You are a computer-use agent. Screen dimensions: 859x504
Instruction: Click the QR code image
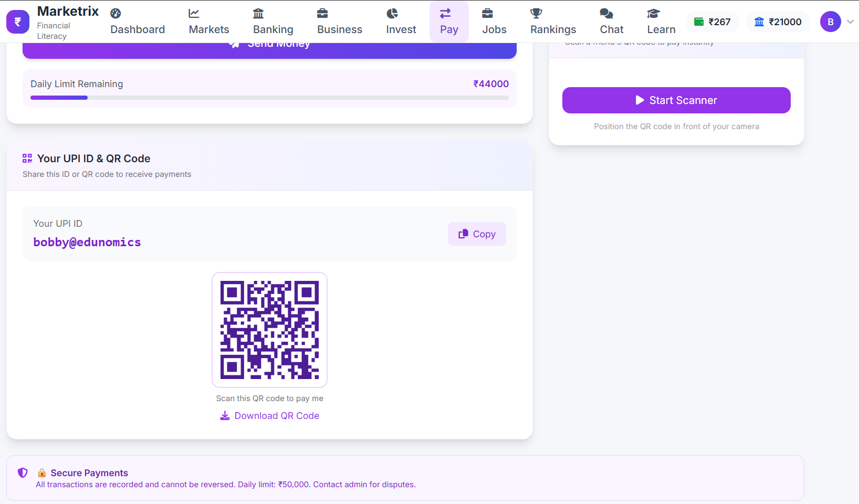click(x=269, y=330)
